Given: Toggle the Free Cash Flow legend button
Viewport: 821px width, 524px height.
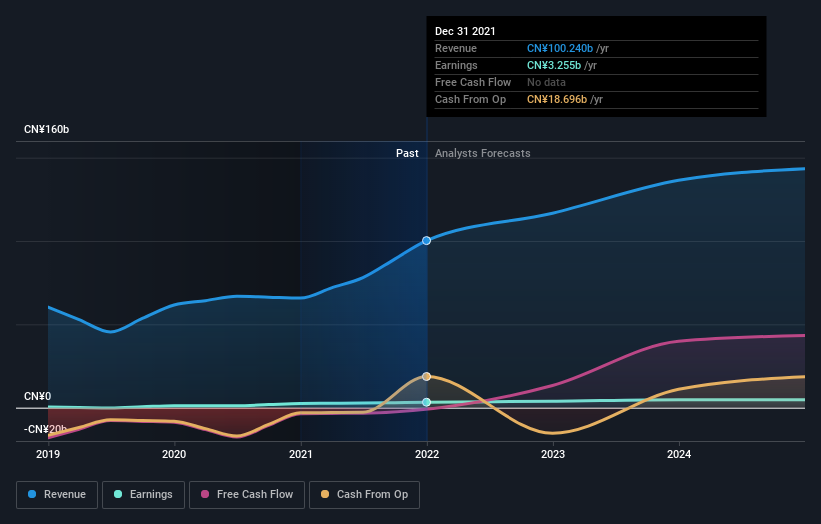Looking at the screenshot, I should [247, 495].
